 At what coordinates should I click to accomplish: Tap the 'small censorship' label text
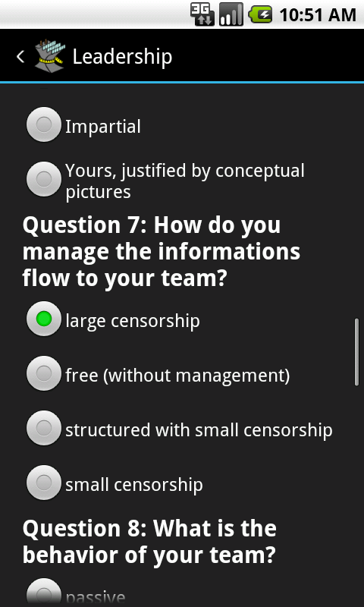coord(133,485)
